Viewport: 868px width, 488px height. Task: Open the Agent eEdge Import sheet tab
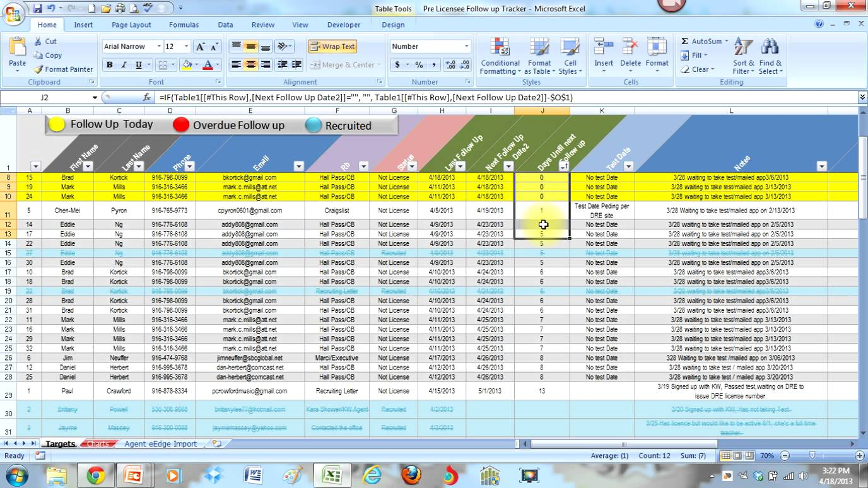click(x=160, y=444)
